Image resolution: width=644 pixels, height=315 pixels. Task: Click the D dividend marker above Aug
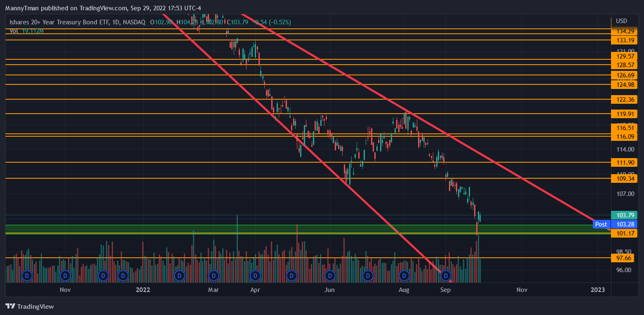[x=404, y=275]
